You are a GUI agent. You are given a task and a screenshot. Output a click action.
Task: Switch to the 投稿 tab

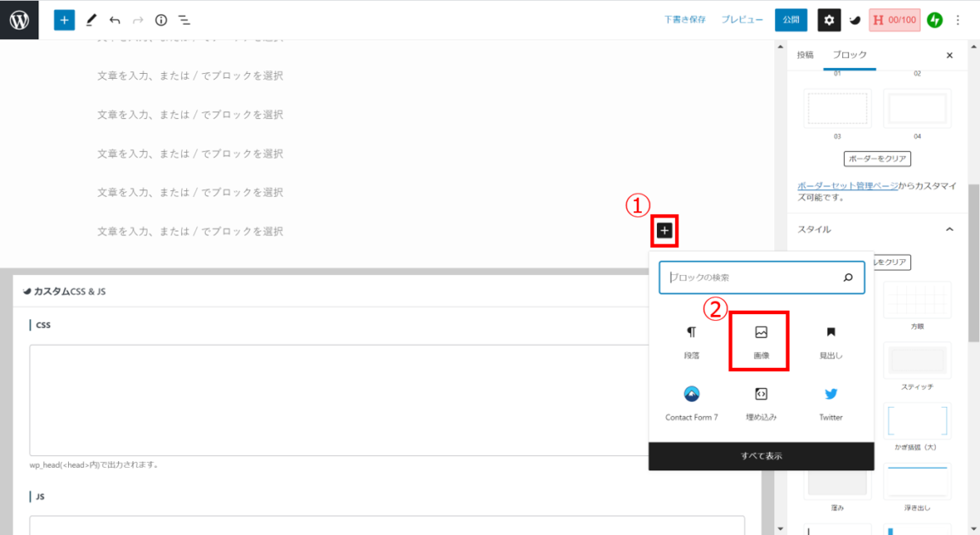coord(805,55)
